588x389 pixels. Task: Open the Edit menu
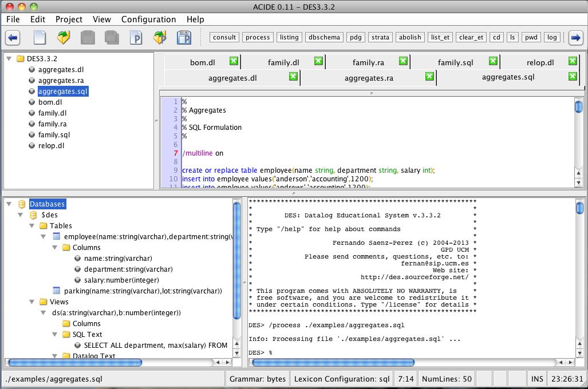point(37,19)
